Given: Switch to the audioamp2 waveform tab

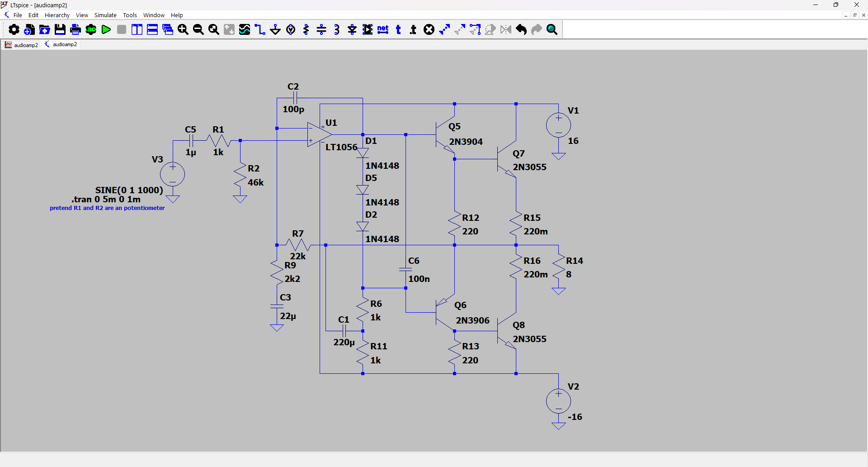Looking at the screenshot, I should 21,45.
